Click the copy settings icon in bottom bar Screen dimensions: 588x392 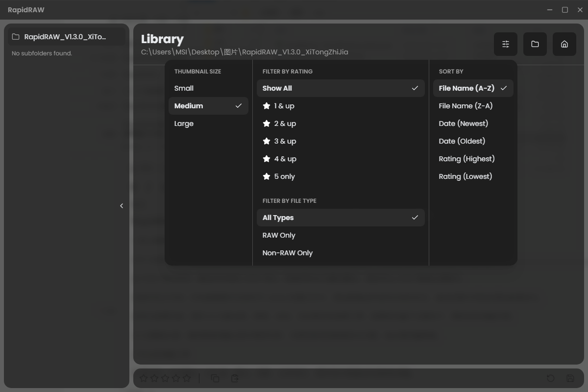[x=215, y=378]
